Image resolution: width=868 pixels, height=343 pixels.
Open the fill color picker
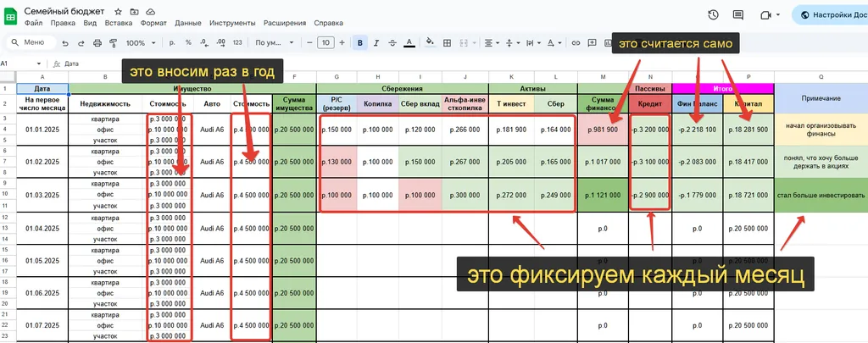[429, 43]
